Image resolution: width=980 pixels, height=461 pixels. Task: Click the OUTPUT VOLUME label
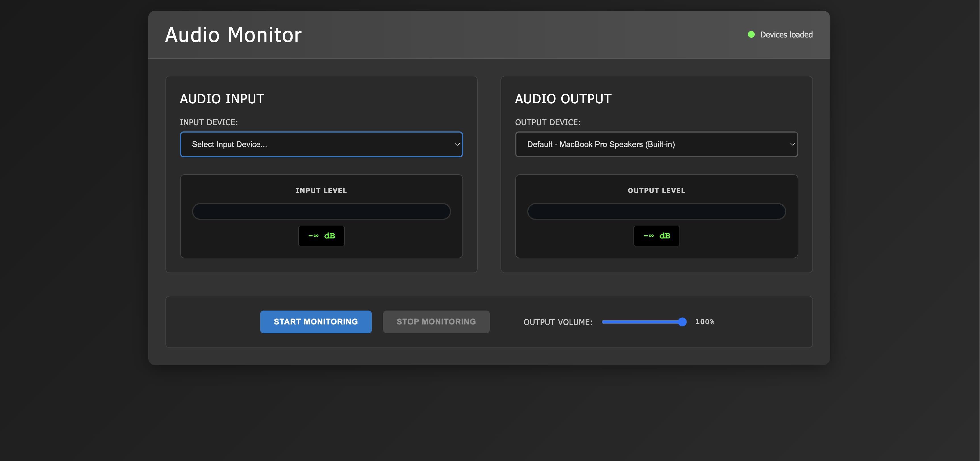(x=558, y=322)
